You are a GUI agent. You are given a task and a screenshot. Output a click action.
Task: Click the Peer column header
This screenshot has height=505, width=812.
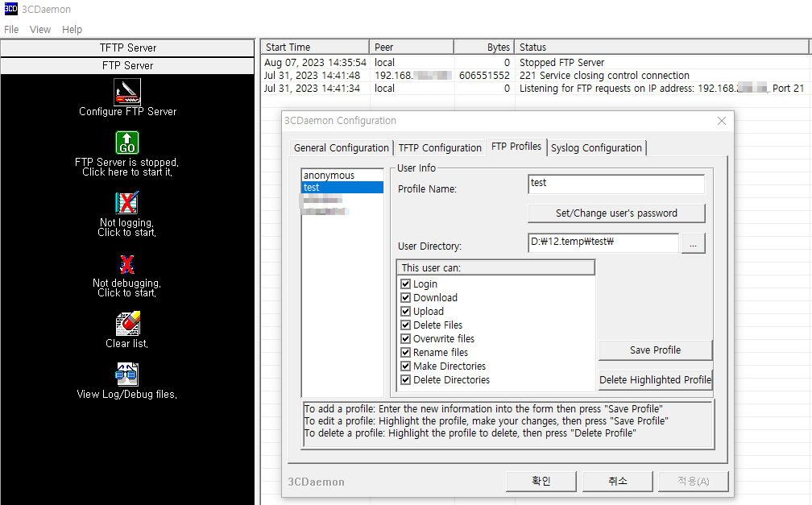(412, 48)
